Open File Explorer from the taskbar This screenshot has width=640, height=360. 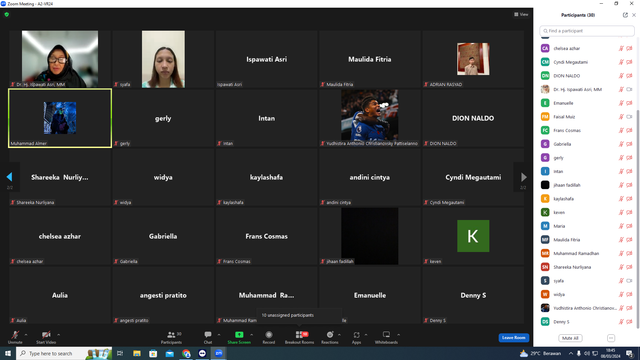tap(137, 353)
